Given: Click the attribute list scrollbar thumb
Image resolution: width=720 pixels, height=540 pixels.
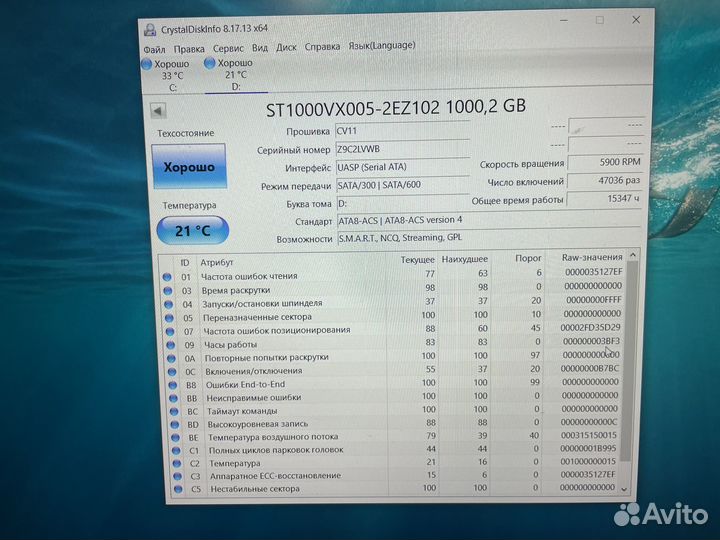Looking at the screenshot, I should pos(629,360).
